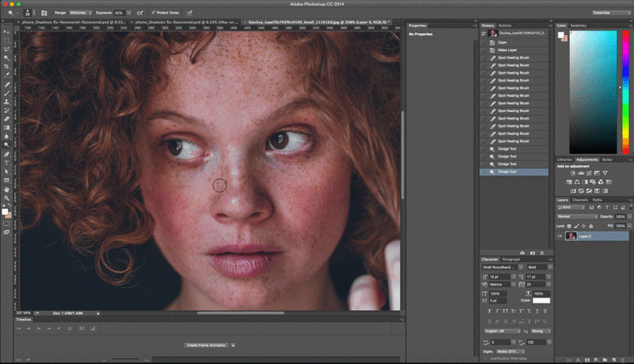Open the Range Midtones dropdown
The width and height of the screenshot is (634, 364).
(79, 12)
